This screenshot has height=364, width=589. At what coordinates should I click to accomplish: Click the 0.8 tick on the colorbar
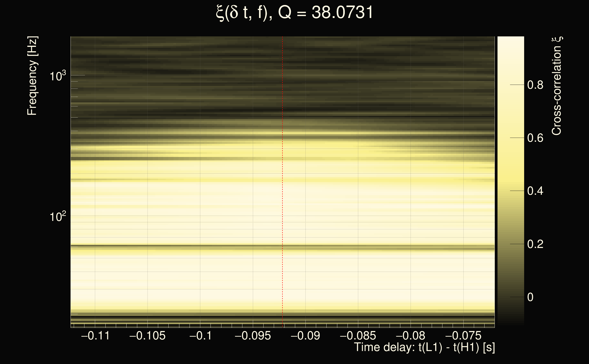coord(535,85)
